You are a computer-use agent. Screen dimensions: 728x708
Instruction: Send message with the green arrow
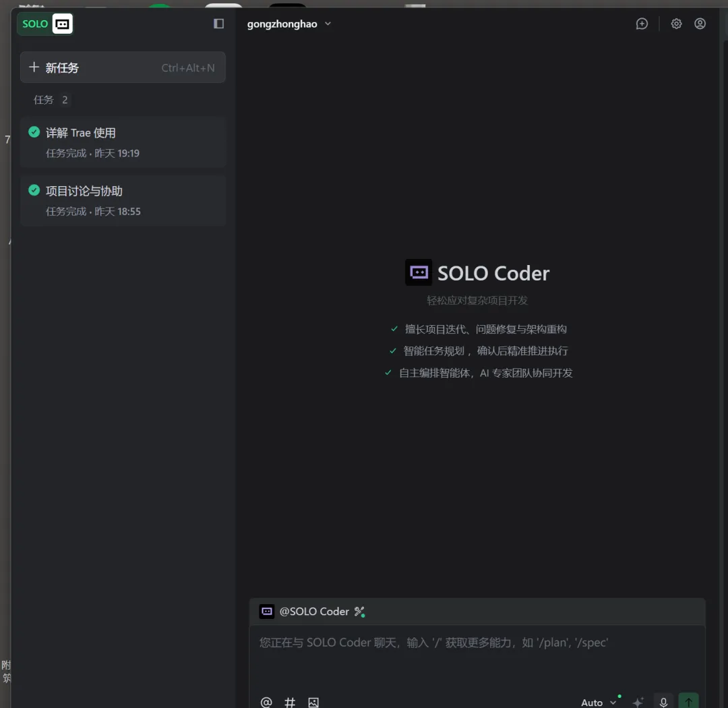pyautogui.click(x=688, y=701)
